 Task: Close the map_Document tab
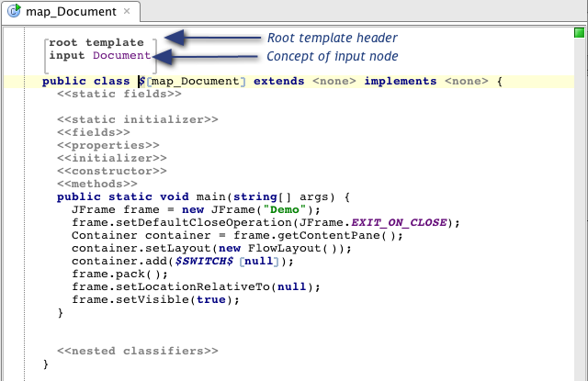[x=127, y=11]
